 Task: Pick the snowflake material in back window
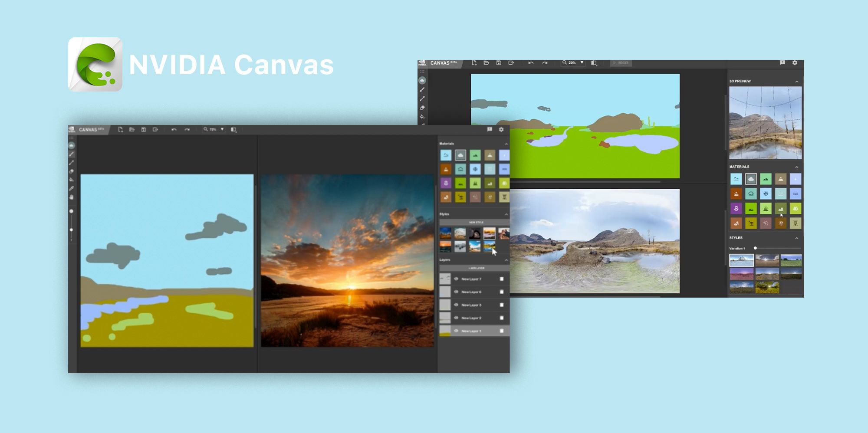766,194
